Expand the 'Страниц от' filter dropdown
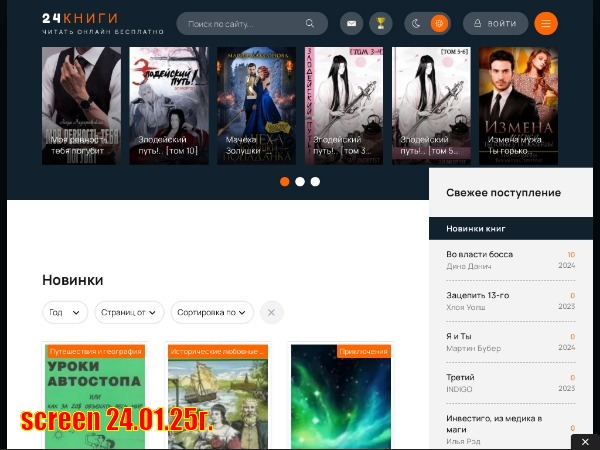The image size is (600, 450). (x=129, y=312)
